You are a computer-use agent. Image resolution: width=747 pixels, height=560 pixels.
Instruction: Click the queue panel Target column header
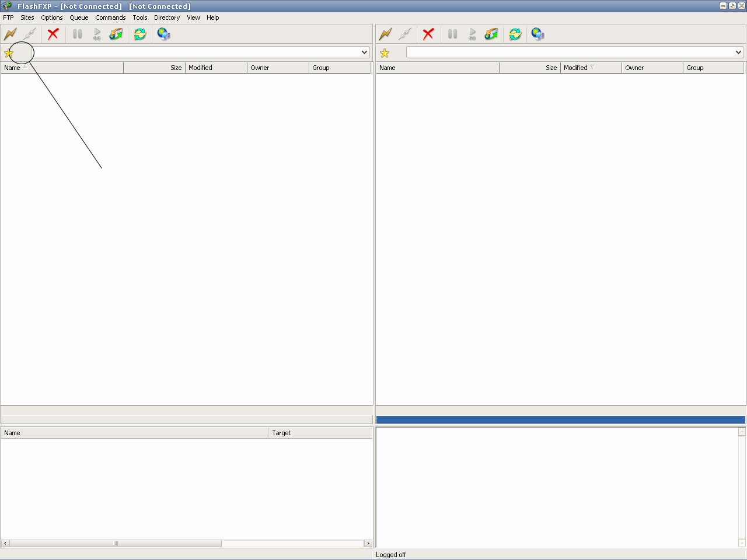(x=320, y=433)
